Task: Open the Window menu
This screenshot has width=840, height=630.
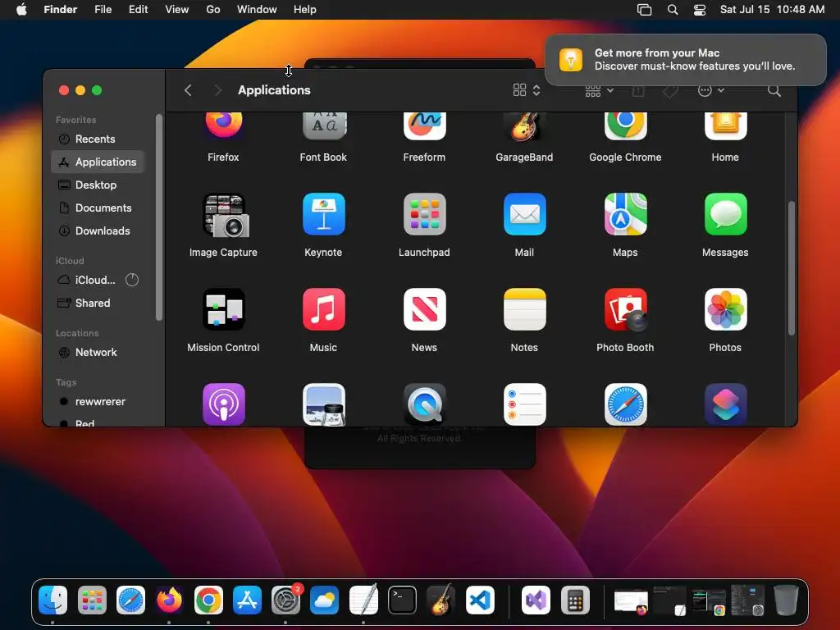Action: [257, 10]
